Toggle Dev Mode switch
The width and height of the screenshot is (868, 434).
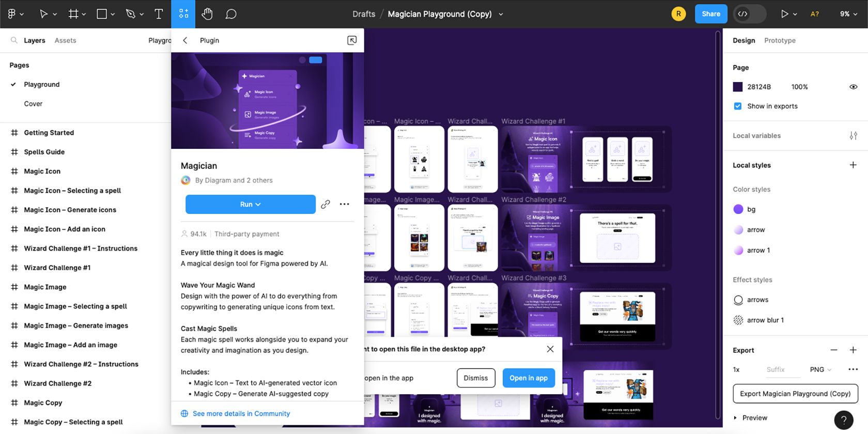750,14
